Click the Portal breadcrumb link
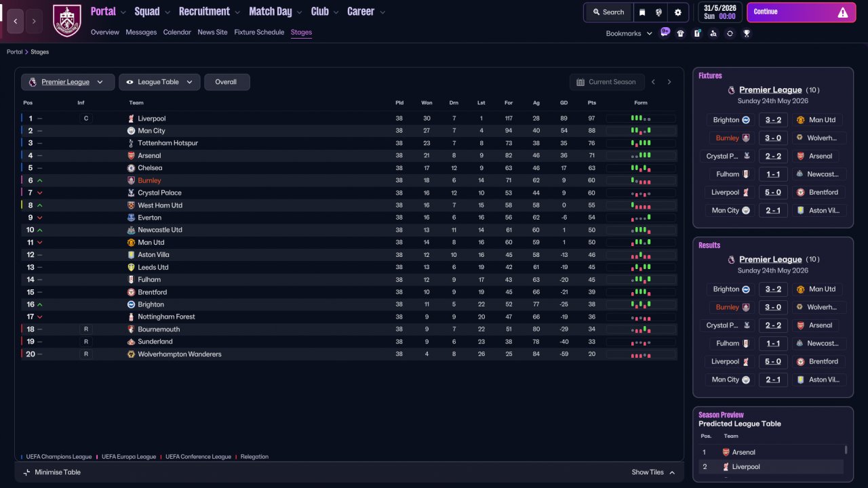The width and height of the screenshot is (868, 488). (15, 52)
